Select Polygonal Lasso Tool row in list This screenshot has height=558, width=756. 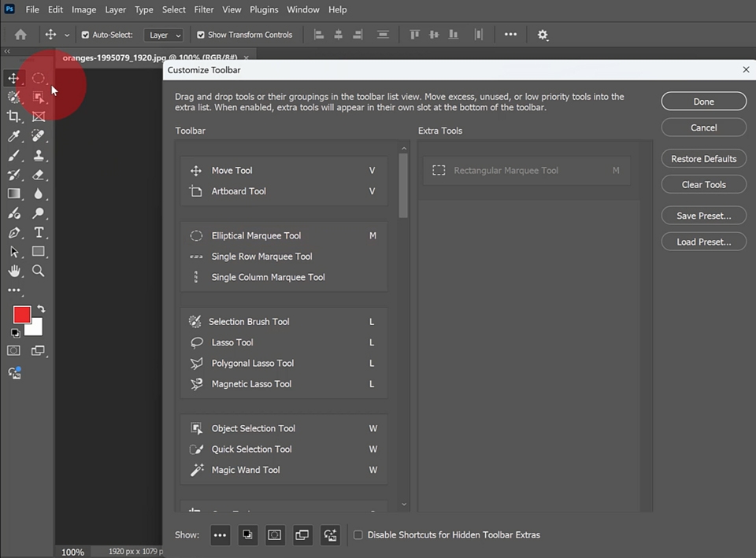pos(284,364)
